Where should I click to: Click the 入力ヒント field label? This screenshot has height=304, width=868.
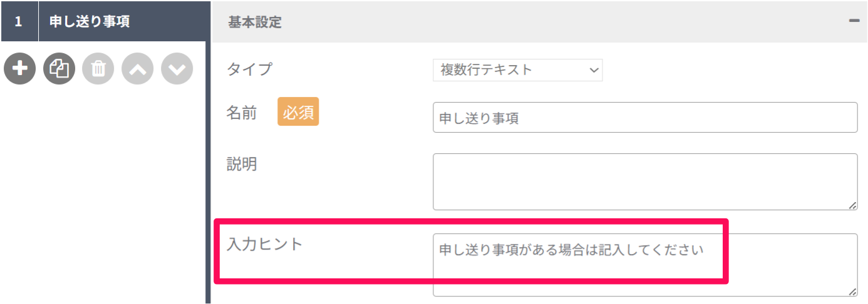pyautogui.click(x=264, y=244)
